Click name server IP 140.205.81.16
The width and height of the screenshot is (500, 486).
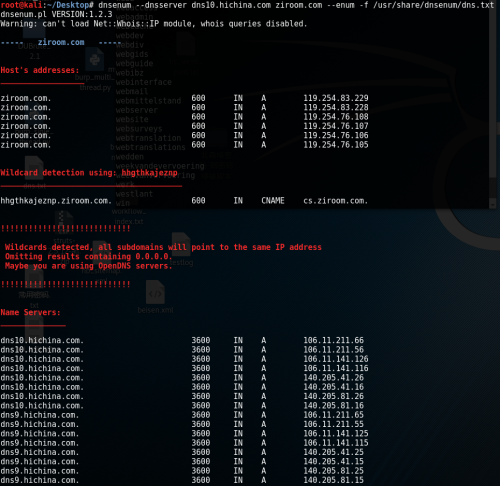(333, 406)
